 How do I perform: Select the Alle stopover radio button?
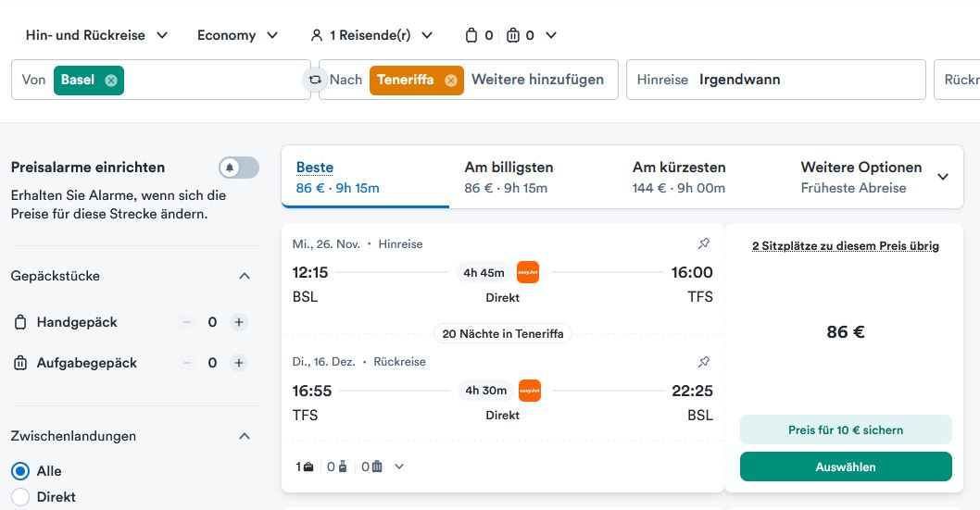[x=20, y=471]
